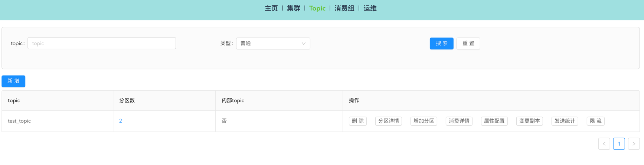644x165 pixels.
Task: Select the Topic navigation tab
Action: pos(317,8)
